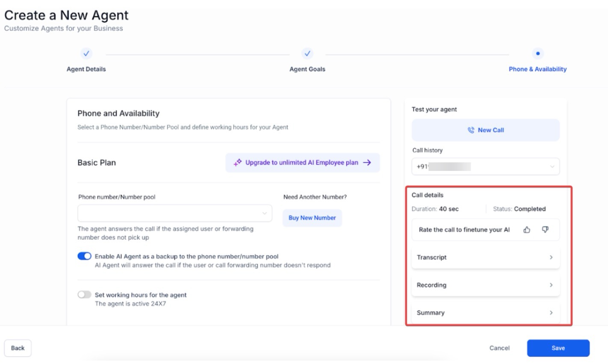Image resolution: width=608 pixels, height=364 pixels.
Task: Expand the Transcript section
Action: tap(485, 257)
